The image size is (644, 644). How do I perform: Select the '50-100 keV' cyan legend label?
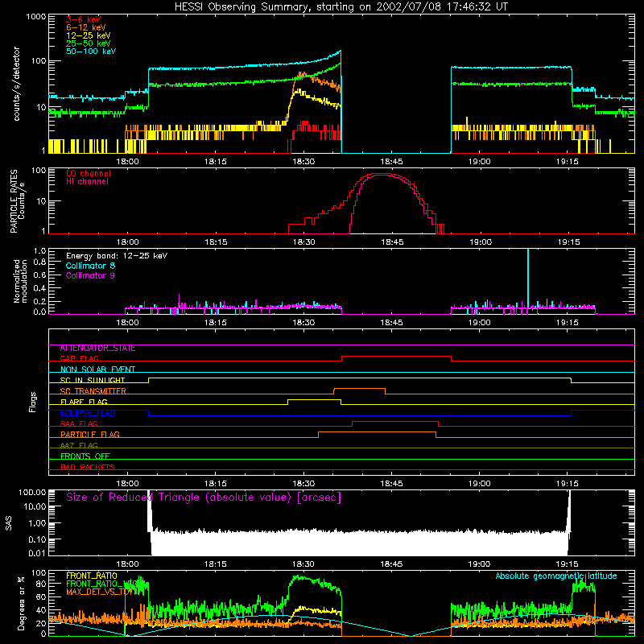[91, 52]
